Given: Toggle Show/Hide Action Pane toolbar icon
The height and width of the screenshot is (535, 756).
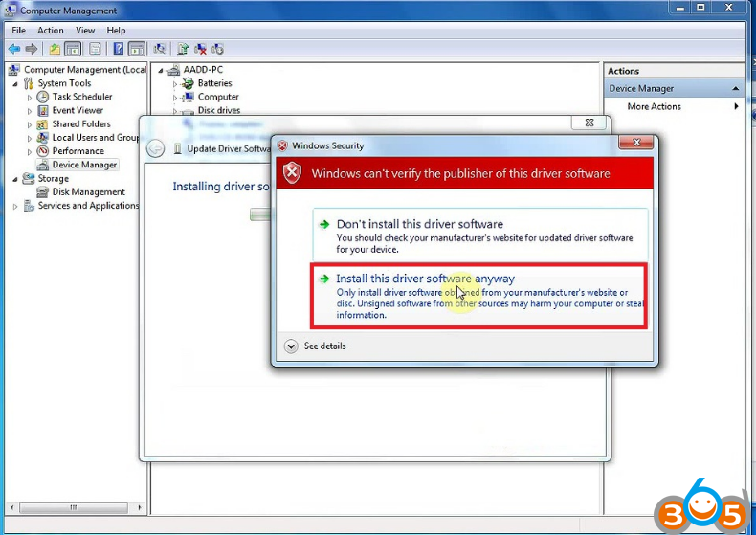Looking at the screenshot, I should point(137,49).
